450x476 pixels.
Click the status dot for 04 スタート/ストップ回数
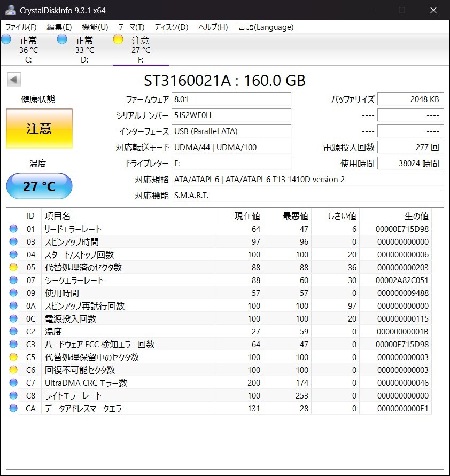[13, 254]
